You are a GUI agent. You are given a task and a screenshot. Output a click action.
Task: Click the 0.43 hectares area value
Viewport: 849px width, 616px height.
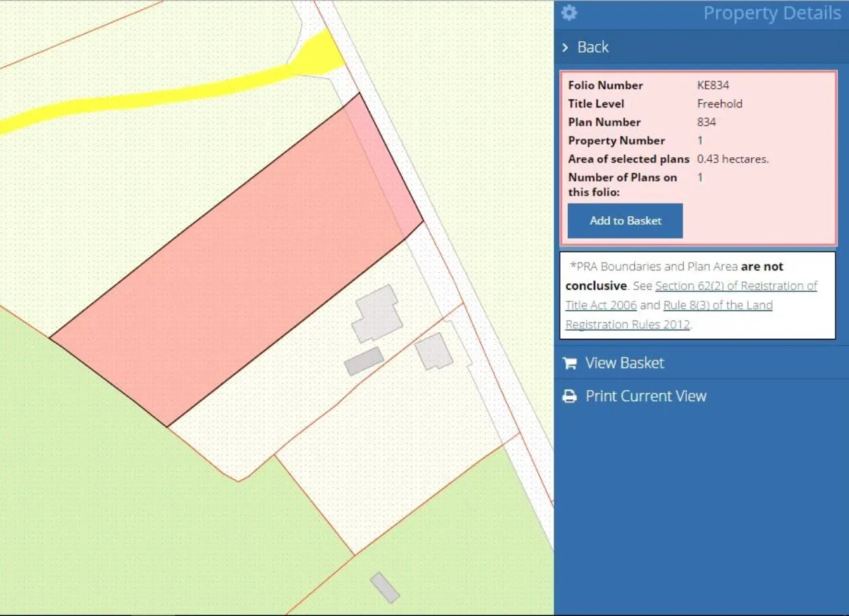point(732,159)
